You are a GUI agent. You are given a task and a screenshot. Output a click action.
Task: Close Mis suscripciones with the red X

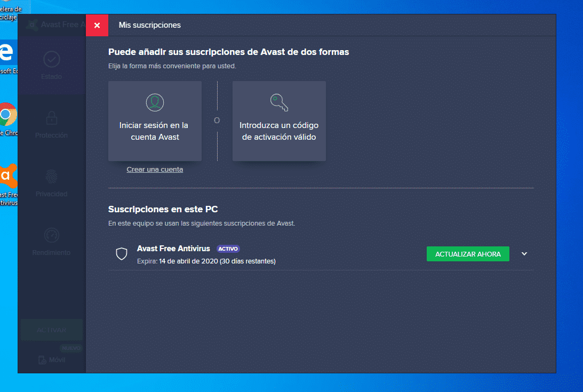point(97,25)
